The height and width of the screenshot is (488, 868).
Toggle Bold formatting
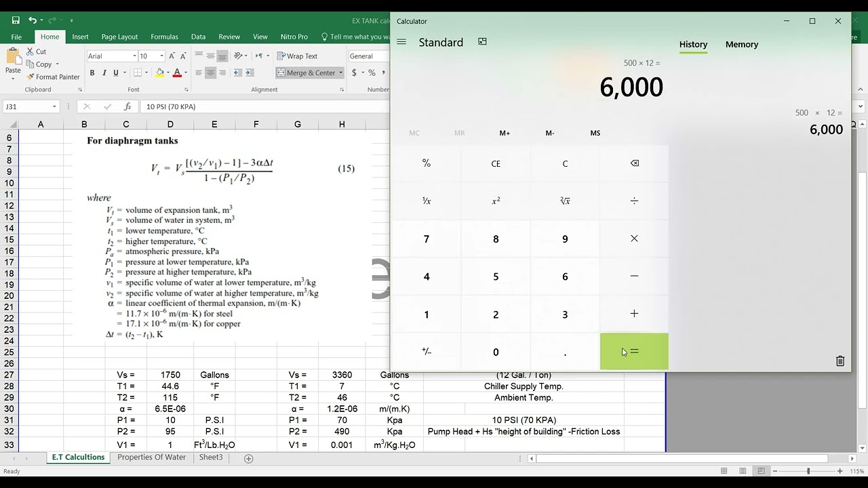coord(92,73)
